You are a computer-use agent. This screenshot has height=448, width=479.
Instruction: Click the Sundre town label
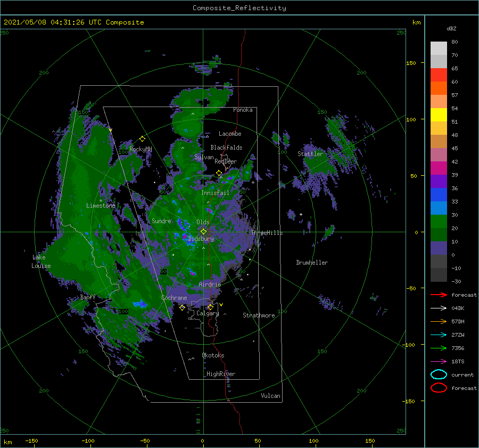coord(161,221)
